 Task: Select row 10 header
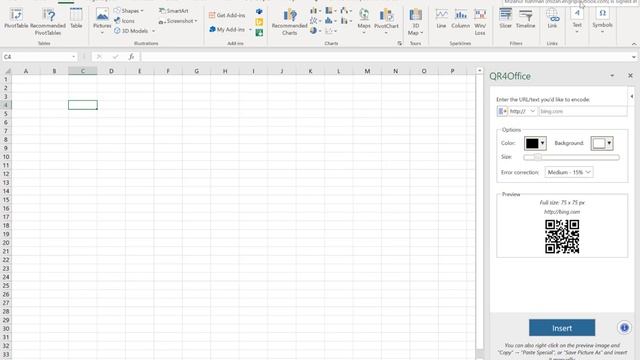6,157
